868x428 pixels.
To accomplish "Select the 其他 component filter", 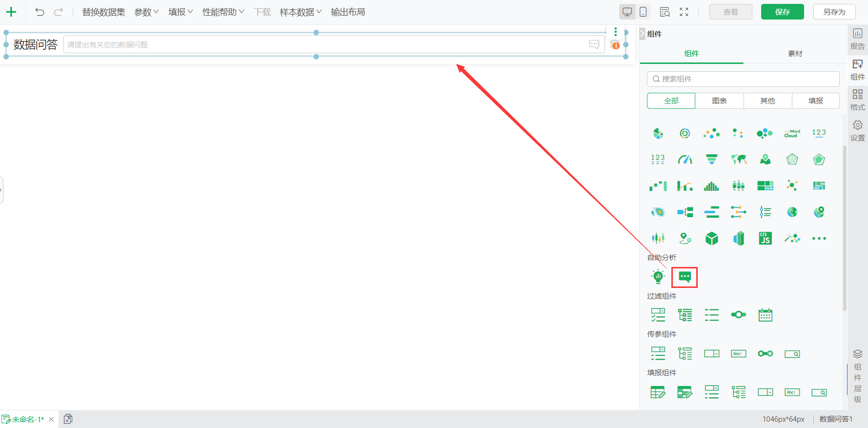I will 767,101.
